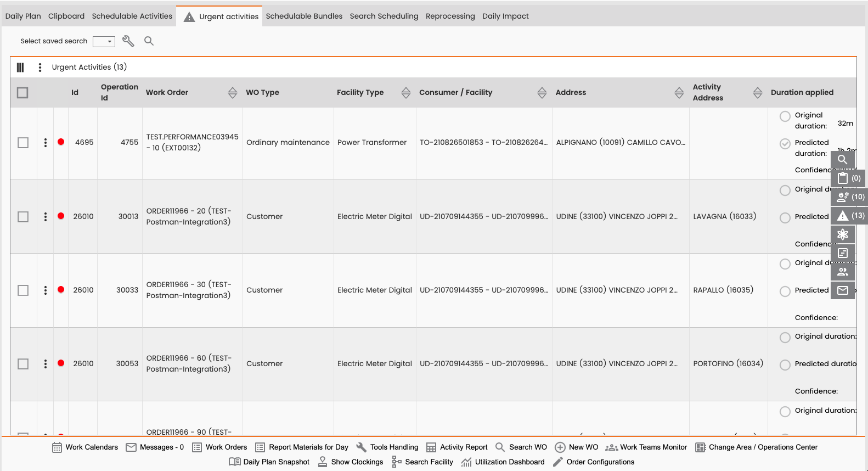Run search with the magnifier icon near saved search
Screen dimensions: 868x471
(x=149, y=41)
